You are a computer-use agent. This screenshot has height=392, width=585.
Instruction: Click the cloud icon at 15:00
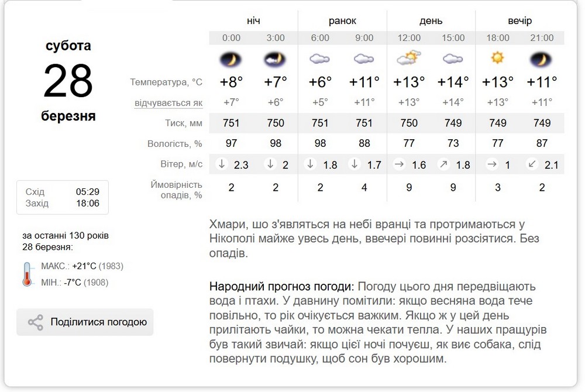click(453, 60)
